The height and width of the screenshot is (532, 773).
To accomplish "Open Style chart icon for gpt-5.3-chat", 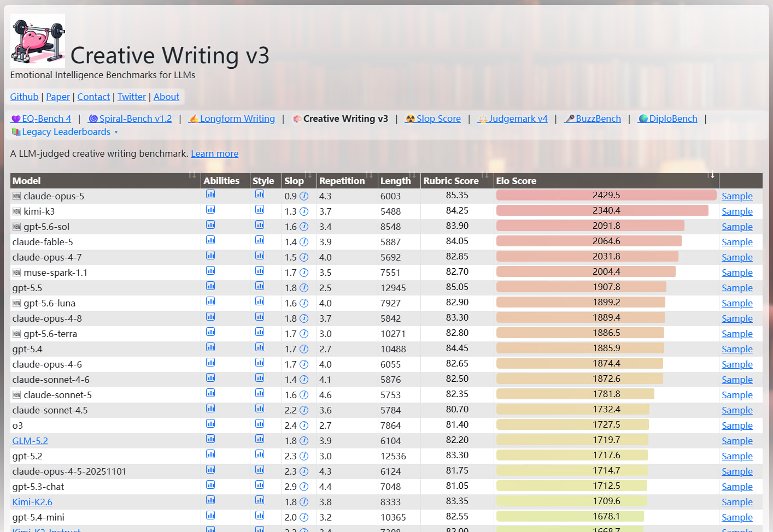I will click(x=260, y=485).
